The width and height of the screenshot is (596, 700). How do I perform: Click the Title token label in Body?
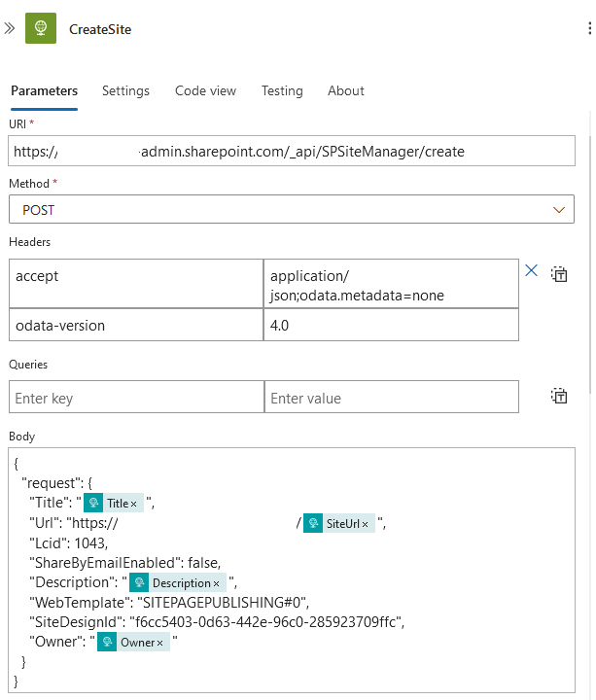[x=118, y=504]
